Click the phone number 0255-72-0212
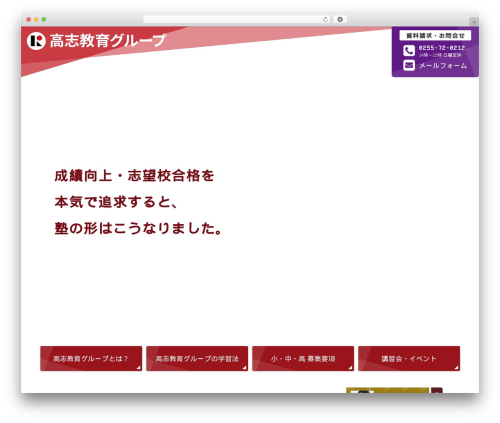 (442, 48)
